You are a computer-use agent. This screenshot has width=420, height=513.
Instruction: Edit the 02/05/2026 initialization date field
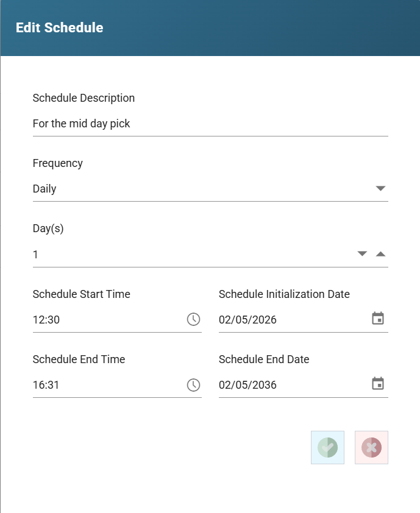coord(294,320)
